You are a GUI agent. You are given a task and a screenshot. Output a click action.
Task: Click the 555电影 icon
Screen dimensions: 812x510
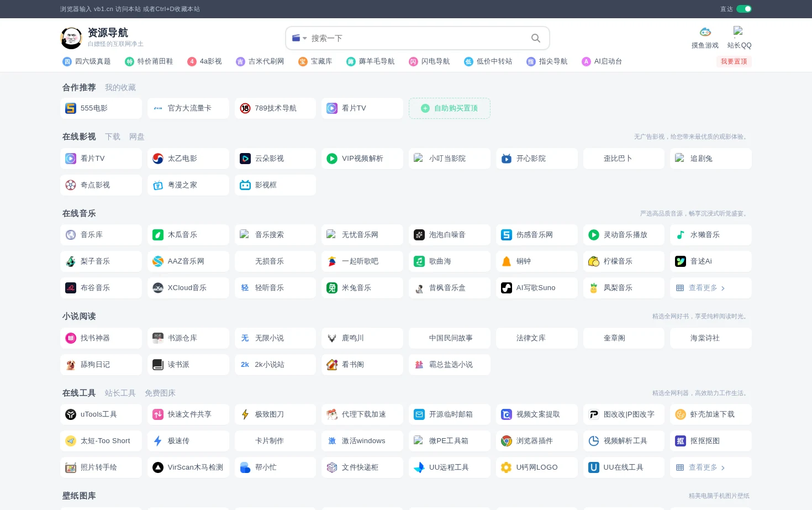(x=71, y=108)
